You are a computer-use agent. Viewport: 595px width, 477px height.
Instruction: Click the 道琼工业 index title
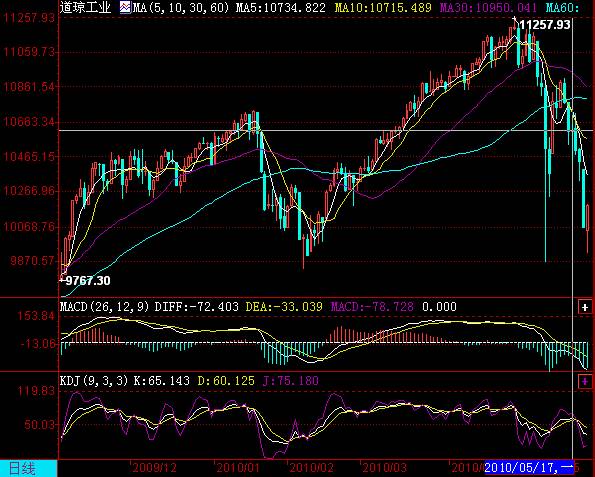click(x=85, y=7)
